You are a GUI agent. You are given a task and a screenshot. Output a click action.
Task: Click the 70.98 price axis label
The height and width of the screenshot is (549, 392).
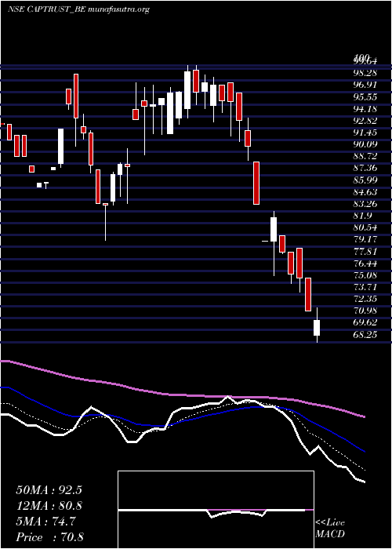coord(365,311)
